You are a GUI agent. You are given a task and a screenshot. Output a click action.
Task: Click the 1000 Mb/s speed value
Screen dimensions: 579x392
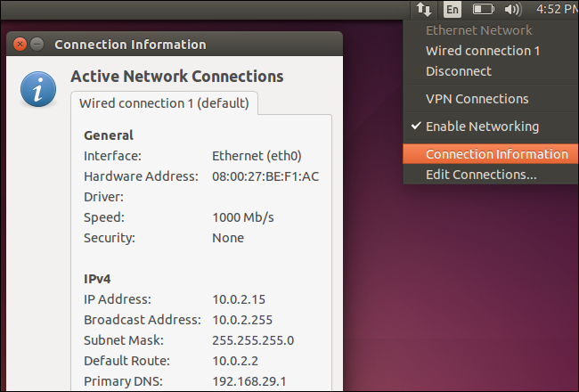(243, 217)
